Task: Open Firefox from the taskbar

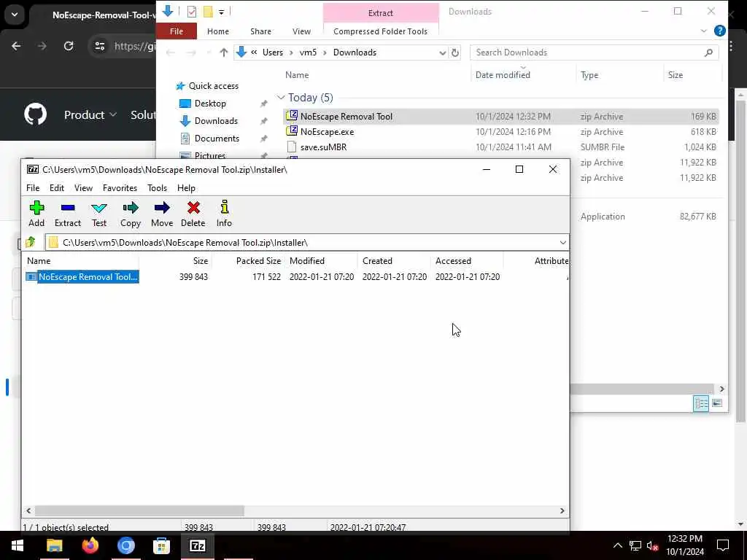Action: pos(90,545)
